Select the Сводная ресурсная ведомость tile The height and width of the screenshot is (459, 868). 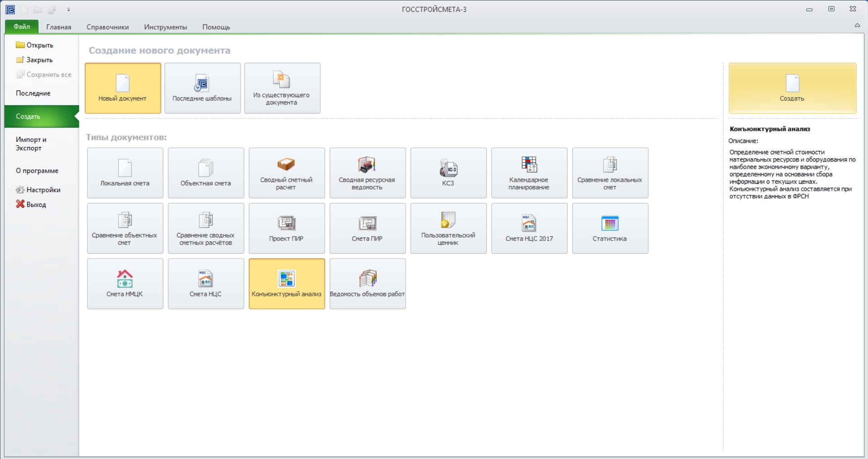coord(367,173)
